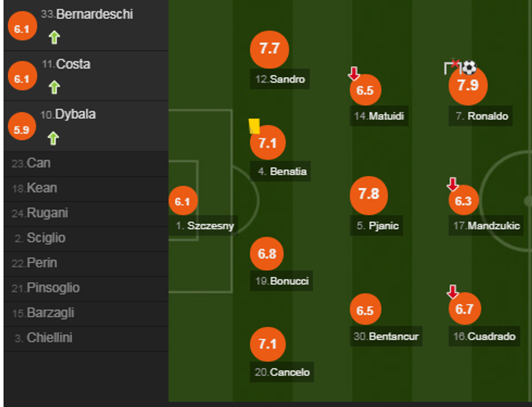Click the missed penalty icon above Ronaldo
The height and width of the screenshot is (407, 532).
(452, 67)
